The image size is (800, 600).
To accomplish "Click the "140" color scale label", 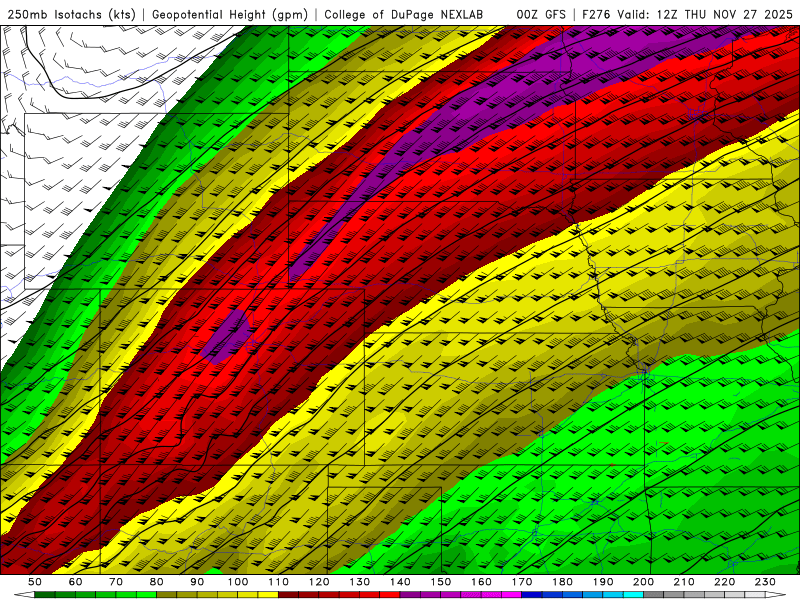I will tap(401, 582).
